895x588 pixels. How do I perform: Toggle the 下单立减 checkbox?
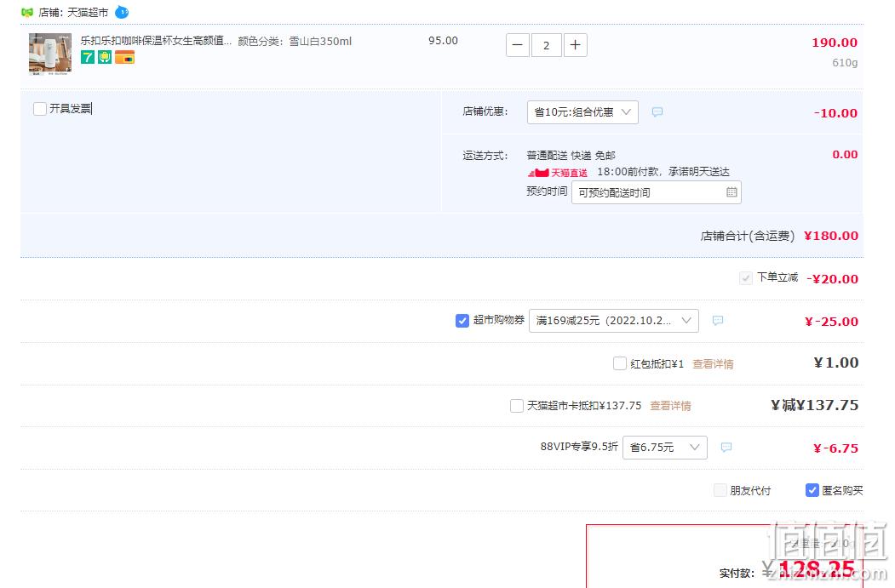pos(745,278)
